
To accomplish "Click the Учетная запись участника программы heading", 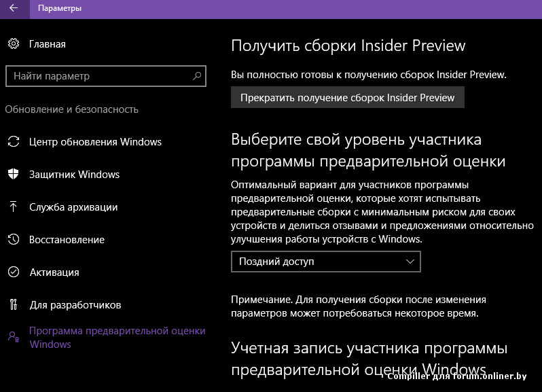I will (x=369, y=359).
